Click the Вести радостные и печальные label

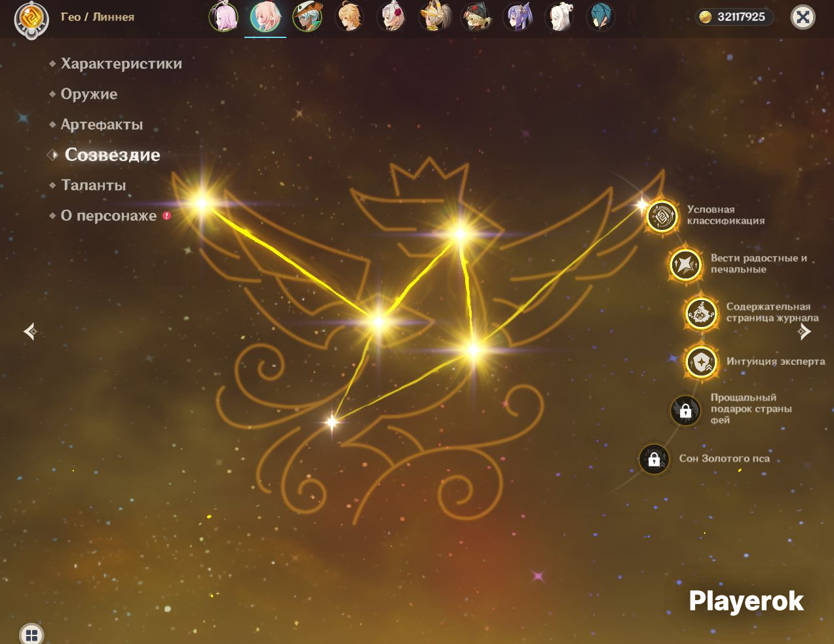[x=759, y=263]
